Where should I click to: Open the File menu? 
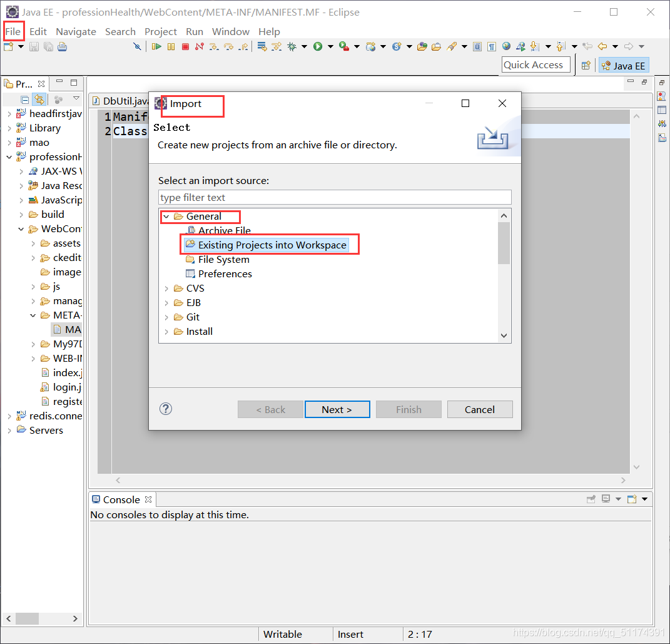pyautogui.click(x=13, y=32)
